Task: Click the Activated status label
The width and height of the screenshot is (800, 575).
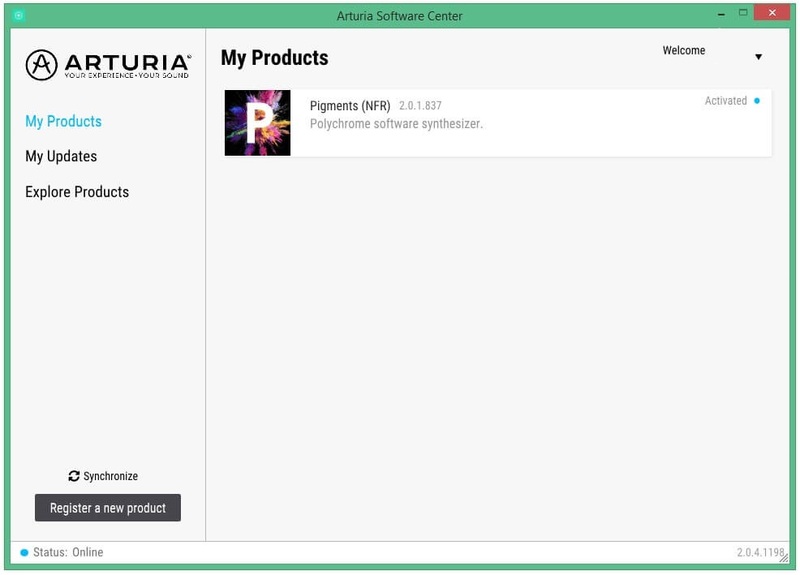Action: [726, 101]
